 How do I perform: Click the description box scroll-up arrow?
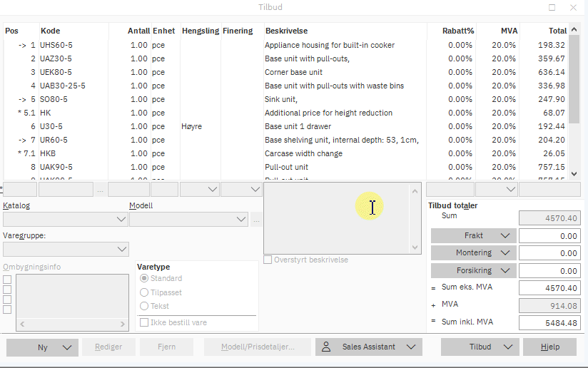[414, 191]
